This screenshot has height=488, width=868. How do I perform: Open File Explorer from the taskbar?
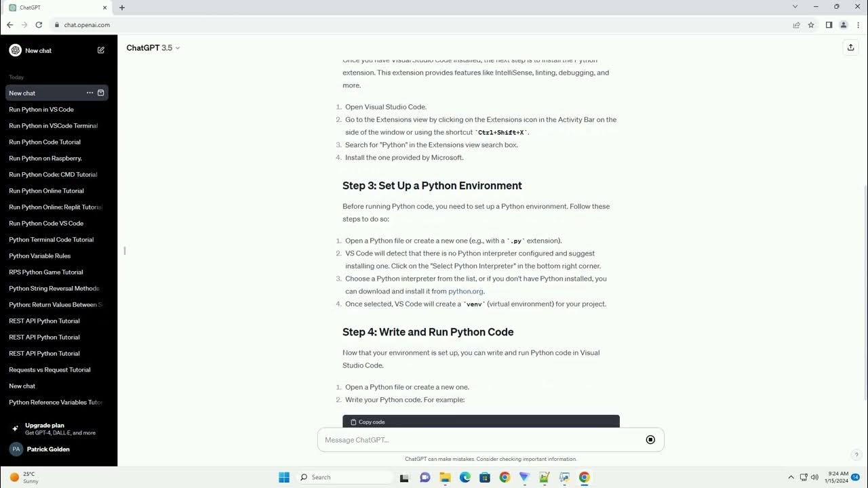point(445,477)
